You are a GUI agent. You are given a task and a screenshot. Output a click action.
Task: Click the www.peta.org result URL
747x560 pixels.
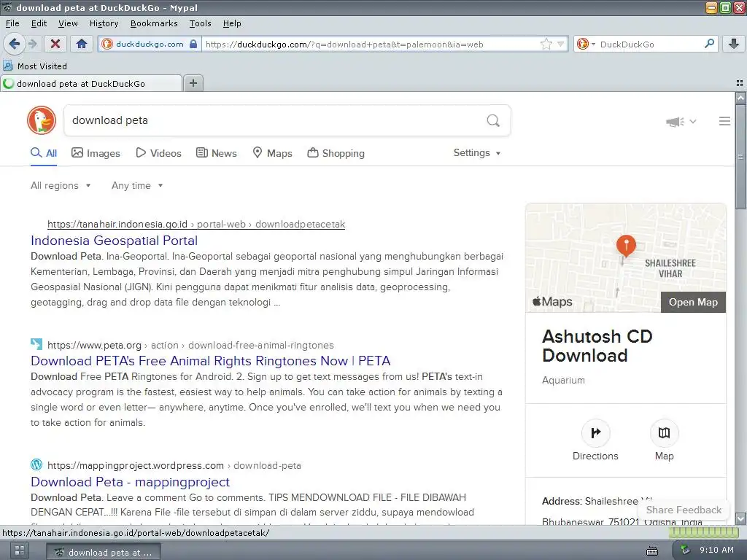[x=190, y=345]
